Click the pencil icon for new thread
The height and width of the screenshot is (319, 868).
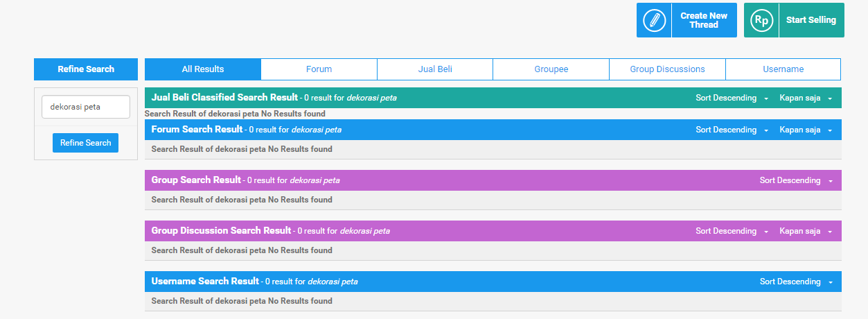654,20
